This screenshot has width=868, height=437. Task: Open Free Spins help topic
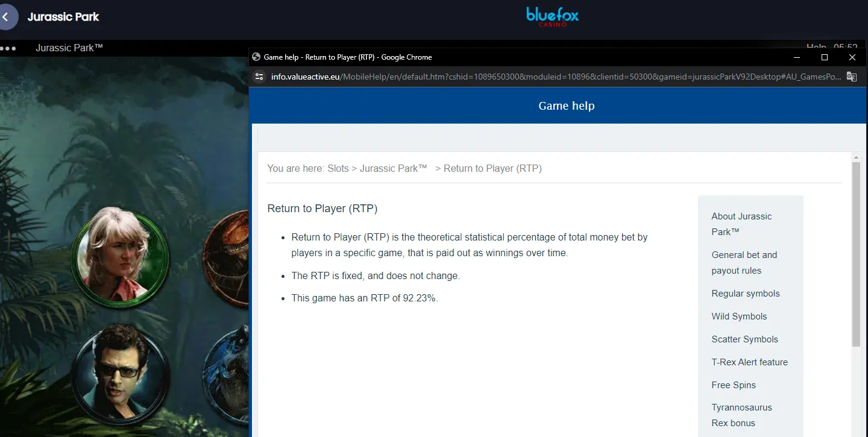pos(734,385)
